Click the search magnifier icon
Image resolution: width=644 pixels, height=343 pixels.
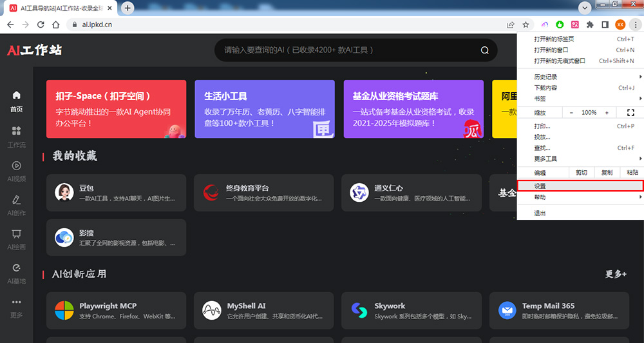485,50
